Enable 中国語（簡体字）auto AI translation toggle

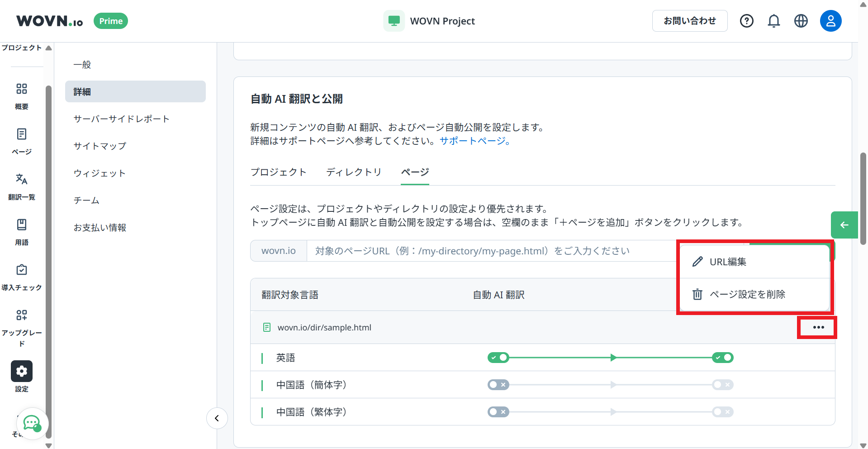pos(498,385)
